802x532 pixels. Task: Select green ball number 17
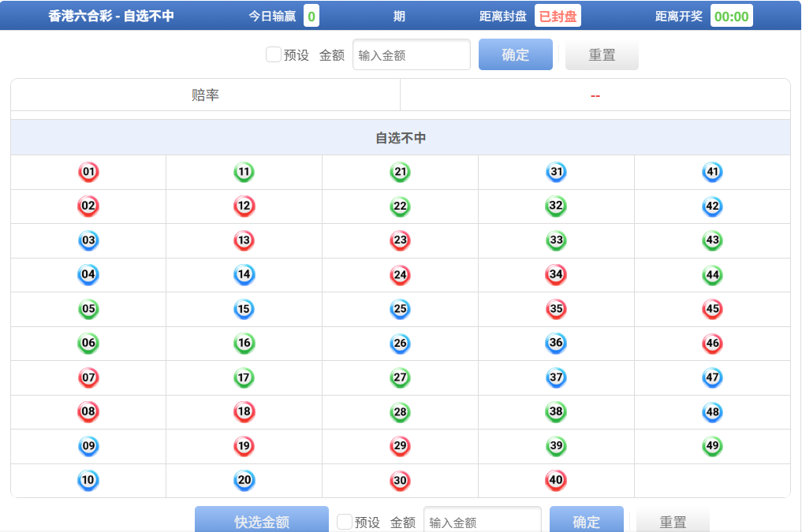click(x=244, y=378)
